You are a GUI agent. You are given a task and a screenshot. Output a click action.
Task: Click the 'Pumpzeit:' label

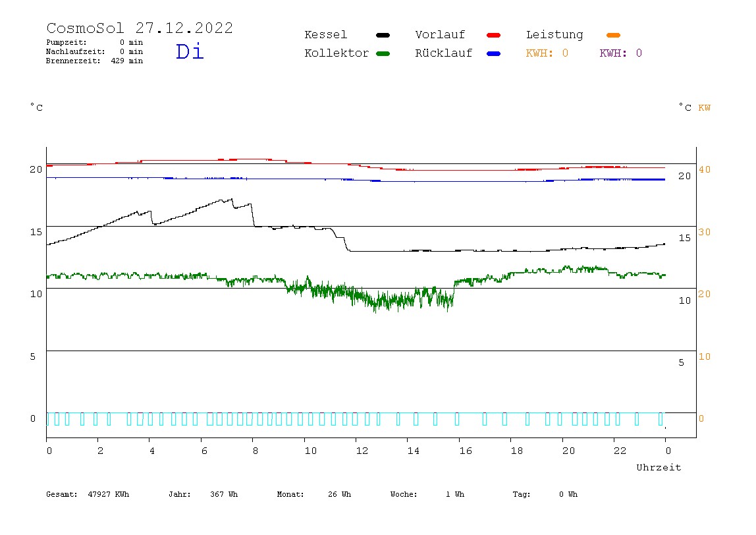coord(67,42)
